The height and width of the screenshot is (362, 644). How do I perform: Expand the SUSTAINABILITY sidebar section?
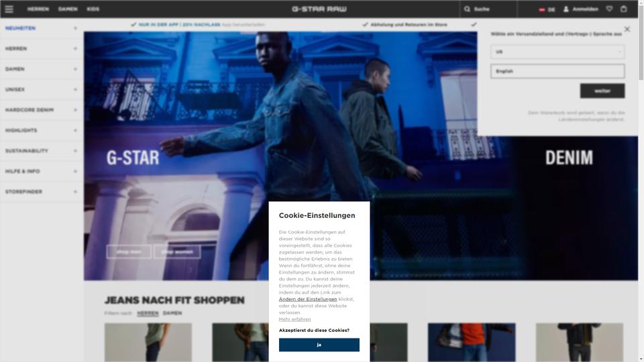(75, 151)
